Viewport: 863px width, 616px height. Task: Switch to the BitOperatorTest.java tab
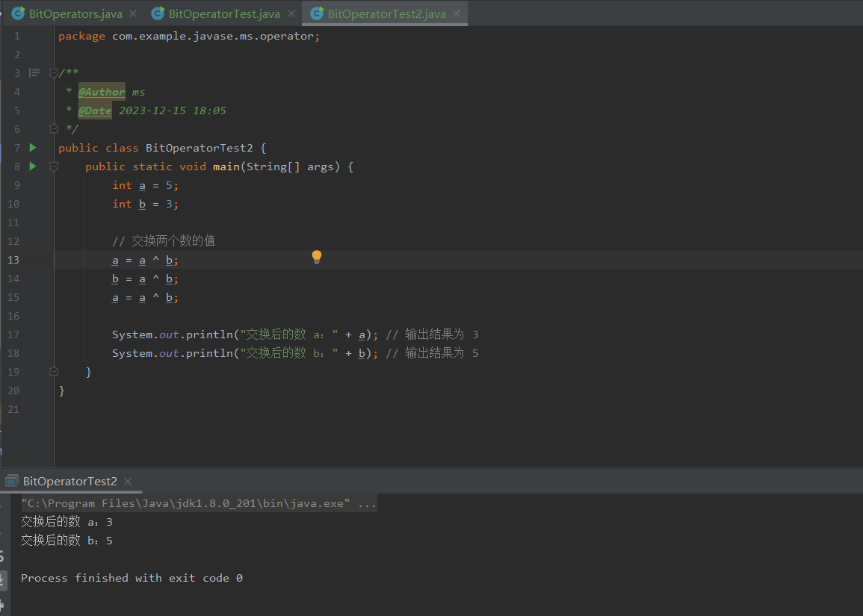click(224, 13)
